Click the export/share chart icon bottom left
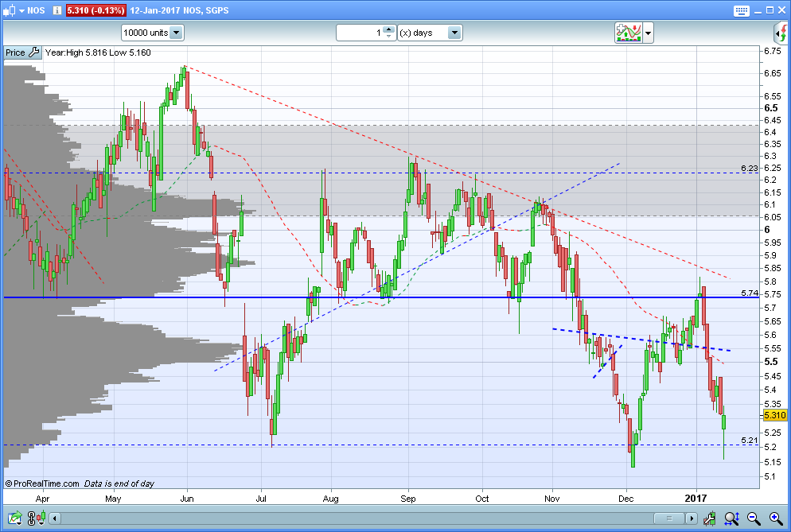 14,518
